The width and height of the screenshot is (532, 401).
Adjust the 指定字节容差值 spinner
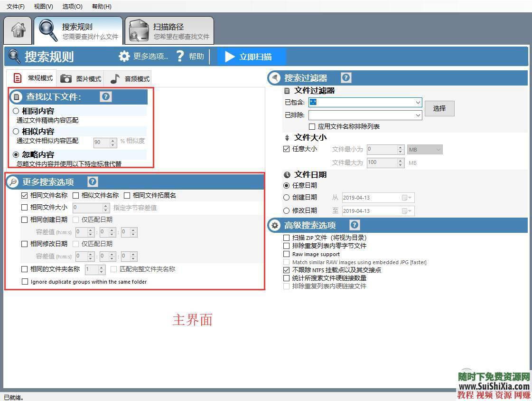(106, 208)
